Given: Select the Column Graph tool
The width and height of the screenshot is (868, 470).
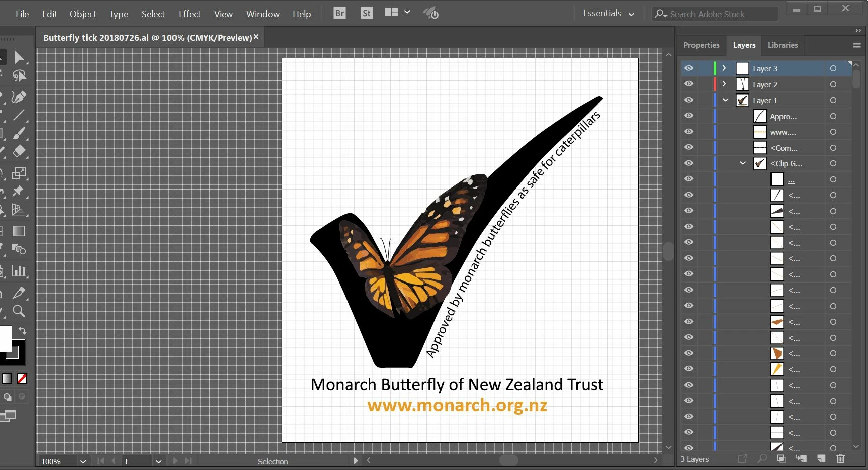Looking at the screenshot, I should click(x=19, y=271).
